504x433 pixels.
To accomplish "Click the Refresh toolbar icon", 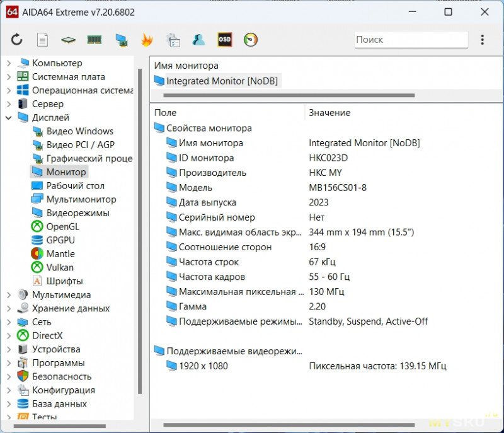I will click(16, 40).
